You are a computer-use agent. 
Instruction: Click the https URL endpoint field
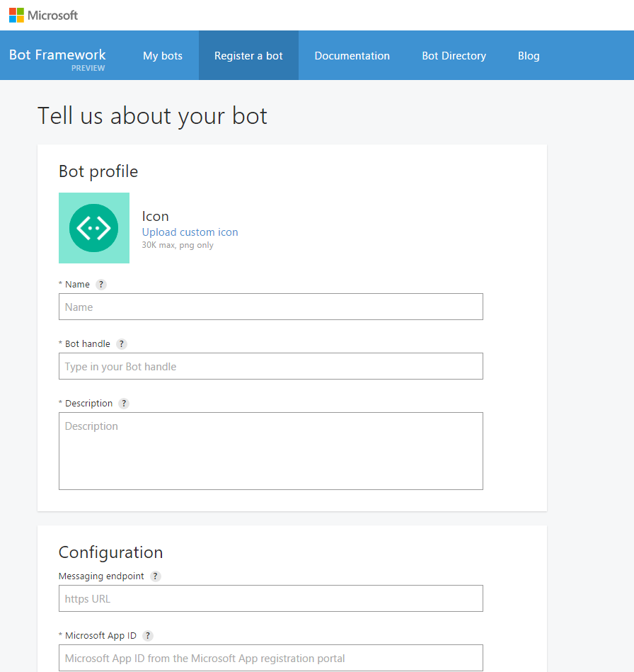tap(271, 598)
